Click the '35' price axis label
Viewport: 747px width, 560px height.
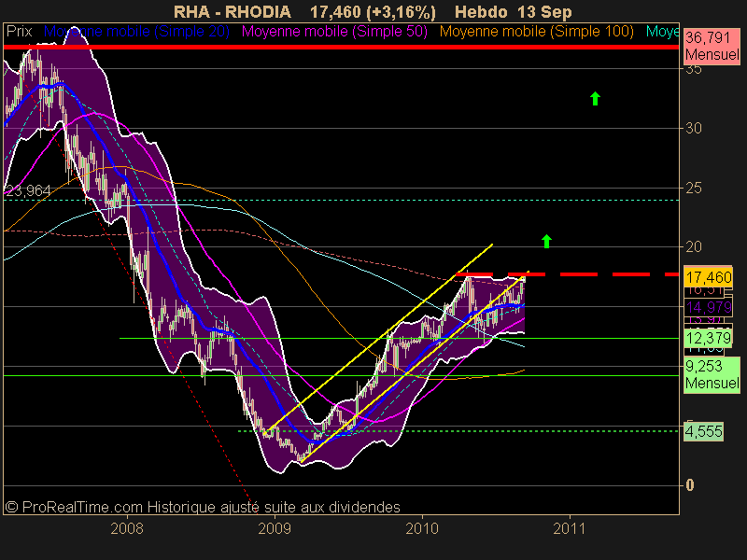(x=694, y=69)
